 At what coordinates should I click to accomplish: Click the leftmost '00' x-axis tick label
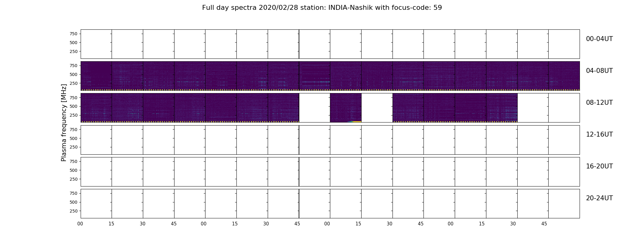pyautogui.click(x=80, y=224)
